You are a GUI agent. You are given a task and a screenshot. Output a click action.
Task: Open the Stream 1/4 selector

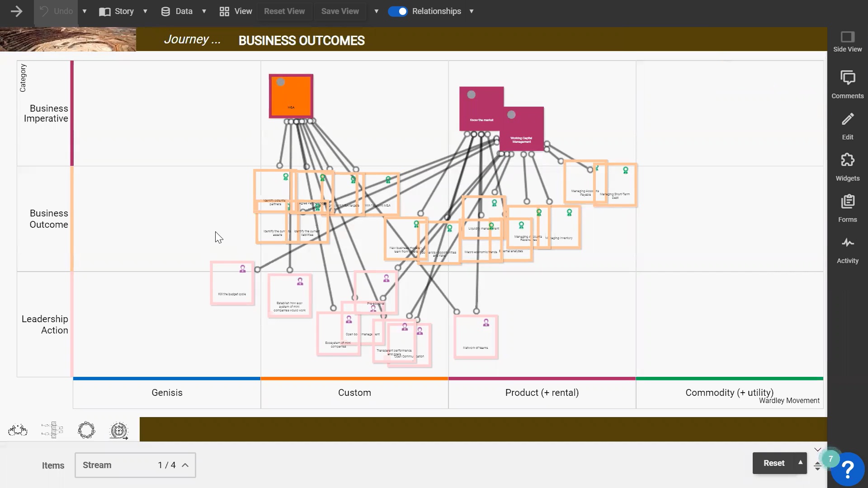[135, 465]
